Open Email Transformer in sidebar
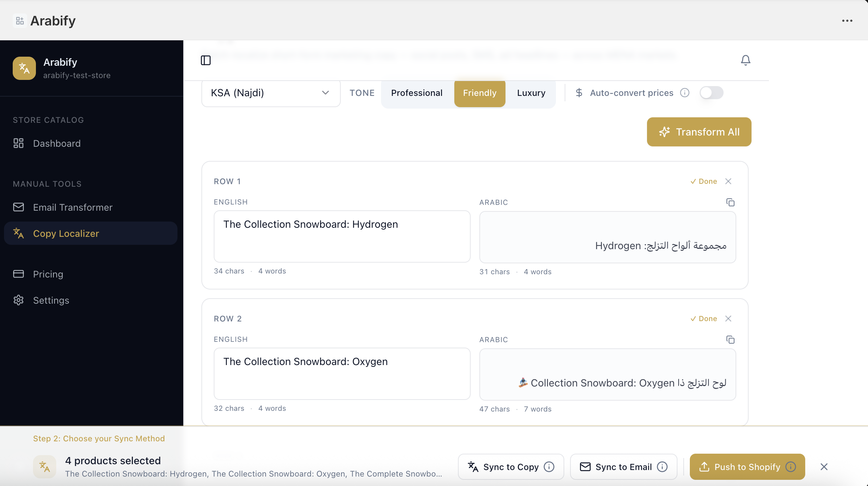Viewport: 868px width, 486px height. (73, 207)
